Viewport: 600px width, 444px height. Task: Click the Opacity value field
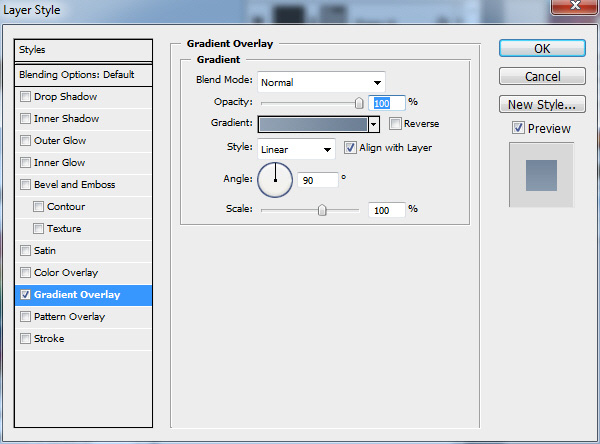pos(386,103)
